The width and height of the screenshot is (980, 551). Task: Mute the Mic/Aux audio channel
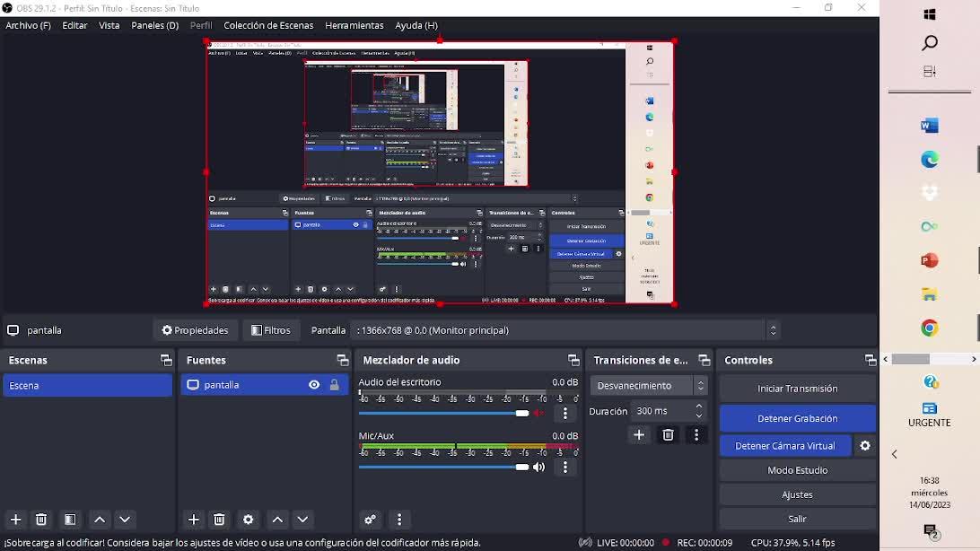coord(538,468)
